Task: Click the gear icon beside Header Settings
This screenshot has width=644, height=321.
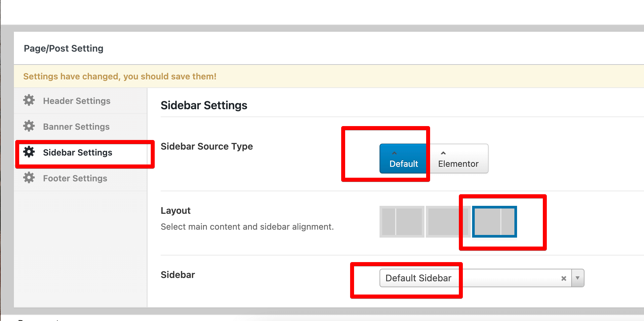Action: (x=29, y=100)
